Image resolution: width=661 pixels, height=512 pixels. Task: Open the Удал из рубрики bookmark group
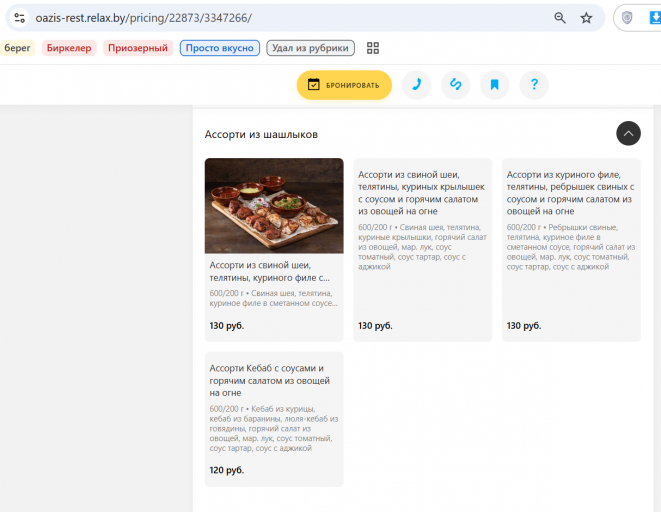click(x=310, y=48)
